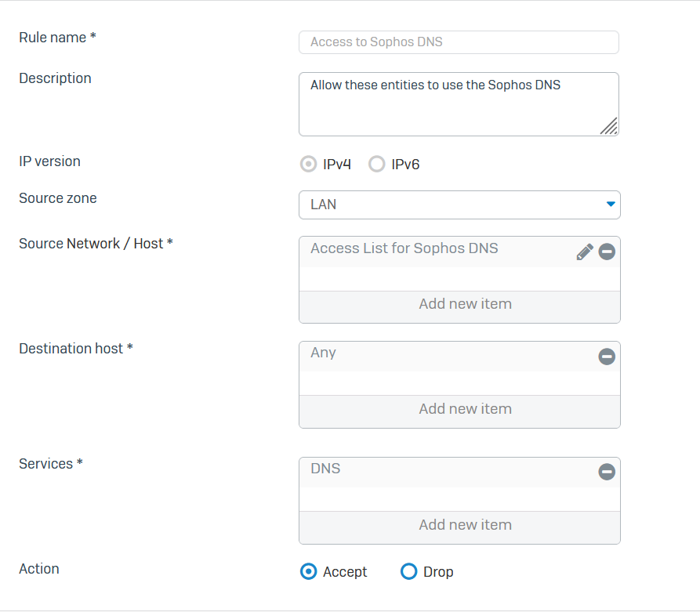Select the IPv4 radio button
The width and height of the screenshot is (700, 612).
pos(309,165)
